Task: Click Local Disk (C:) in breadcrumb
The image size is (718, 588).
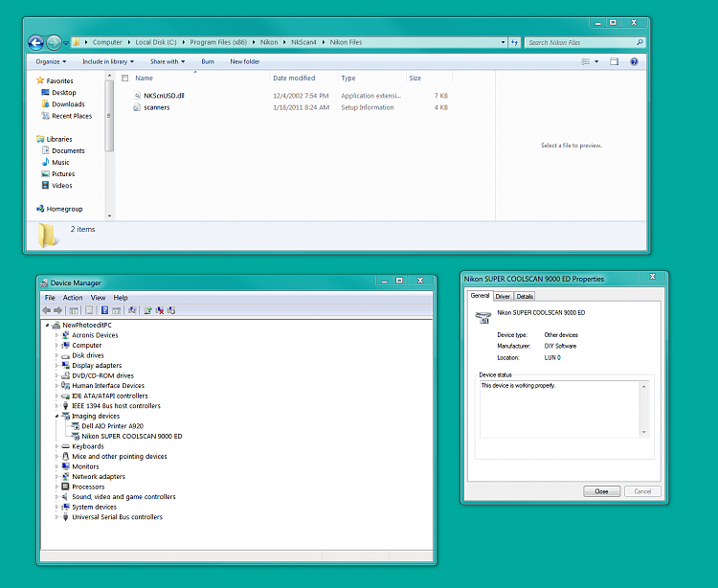Action: coord(156,42)
